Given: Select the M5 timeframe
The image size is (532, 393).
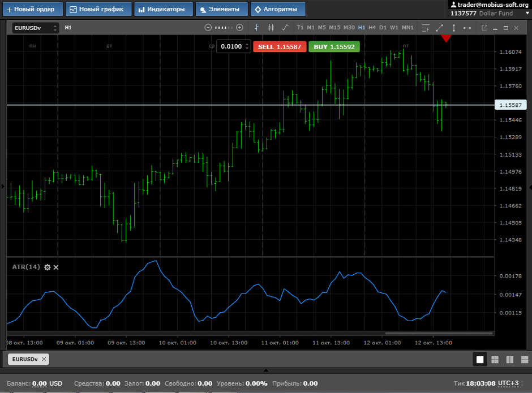Looking at the screenshot, I should 321,28.
